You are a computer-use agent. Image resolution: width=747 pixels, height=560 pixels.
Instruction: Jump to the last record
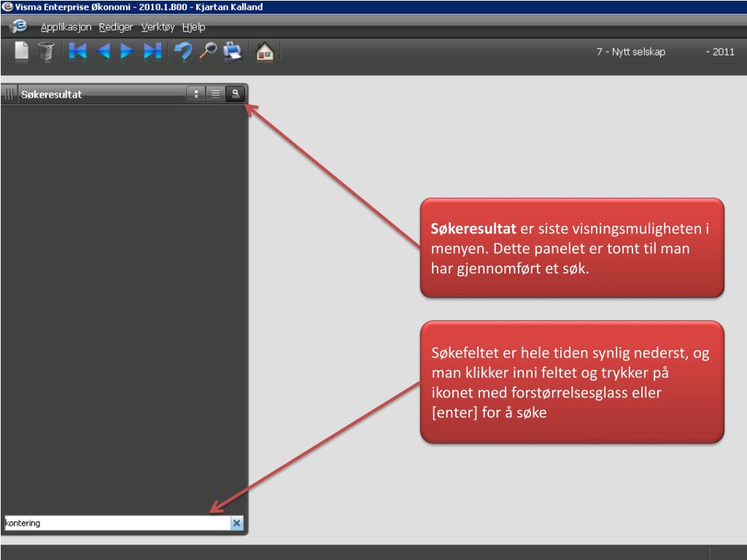(152, 51)
